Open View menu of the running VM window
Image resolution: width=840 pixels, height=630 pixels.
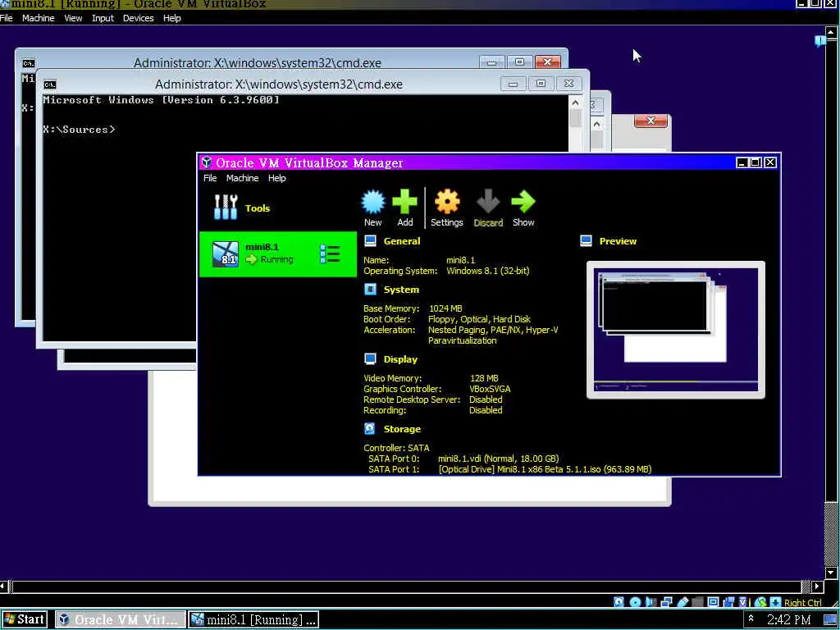73,18
